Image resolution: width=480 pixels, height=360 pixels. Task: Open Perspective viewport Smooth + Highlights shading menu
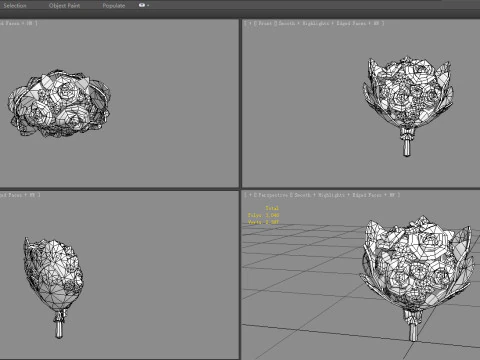tap(320, 195)
